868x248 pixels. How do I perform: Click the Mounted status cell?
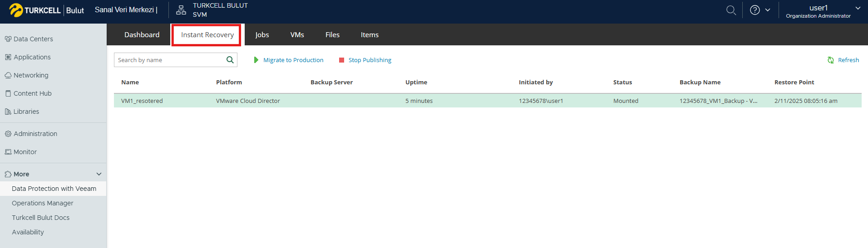click(626, 101)
